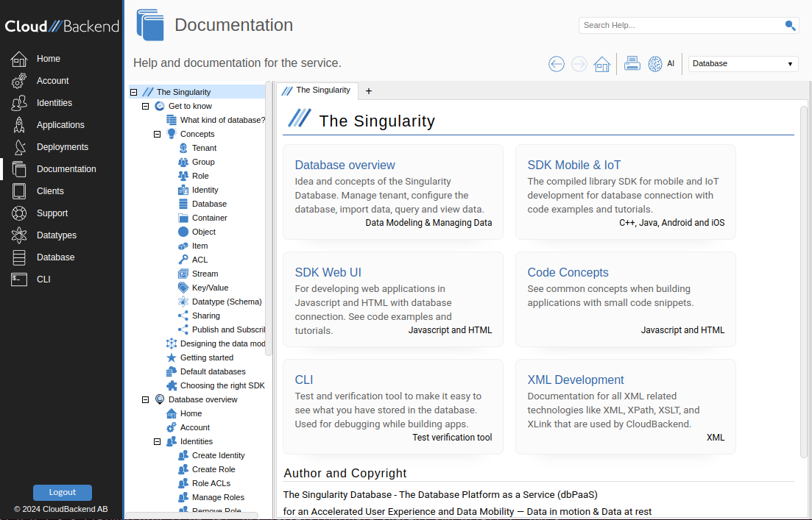Screen dimensions: 812x520
Task: Open the Database documentation dropdown
Action: click(x=743, y=64)
